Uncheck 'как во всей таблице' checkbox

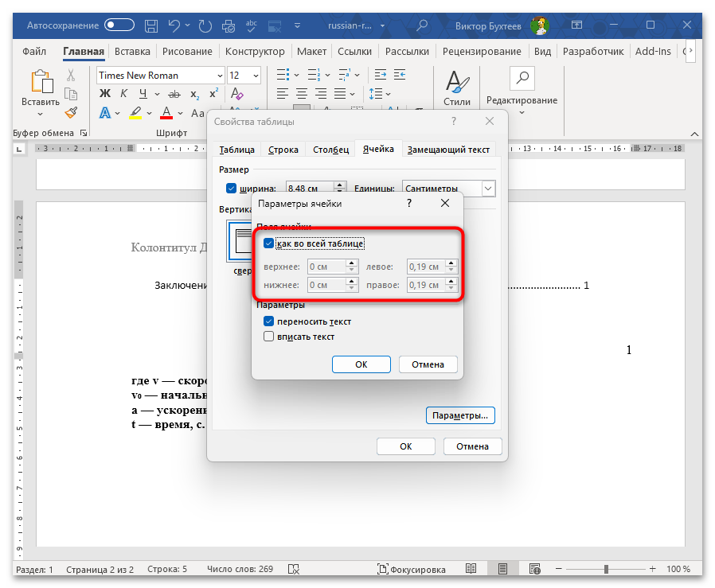(268, 243)
